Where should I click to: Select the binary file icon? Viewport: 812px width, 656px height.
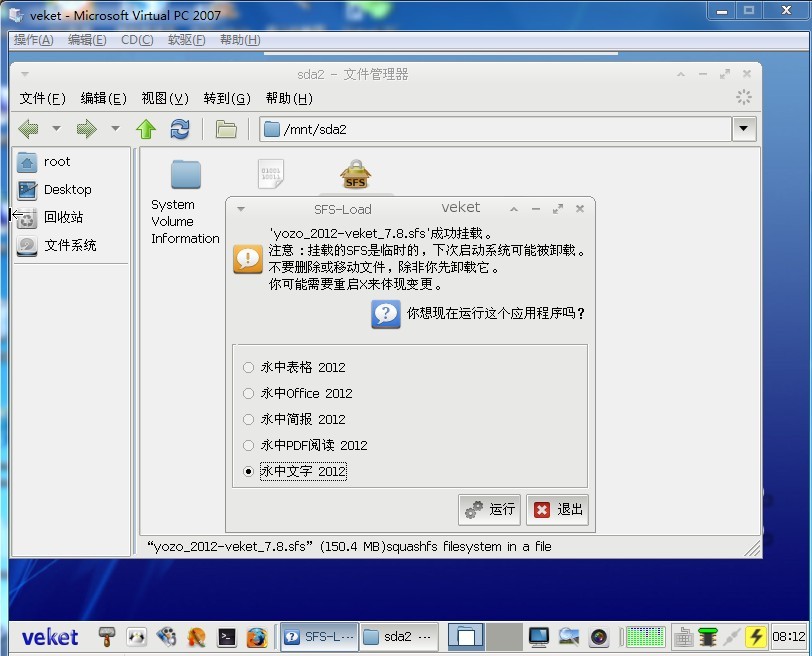271,174
